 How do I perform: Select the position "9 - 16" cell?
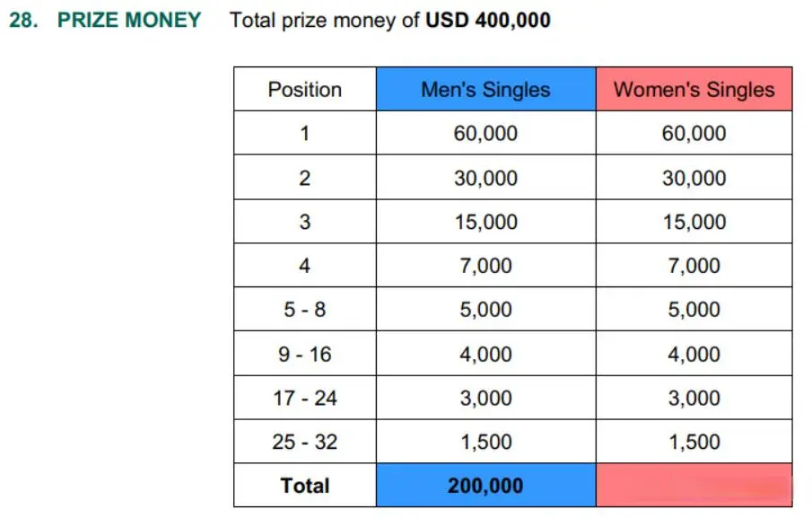click(x=305, y=354)
